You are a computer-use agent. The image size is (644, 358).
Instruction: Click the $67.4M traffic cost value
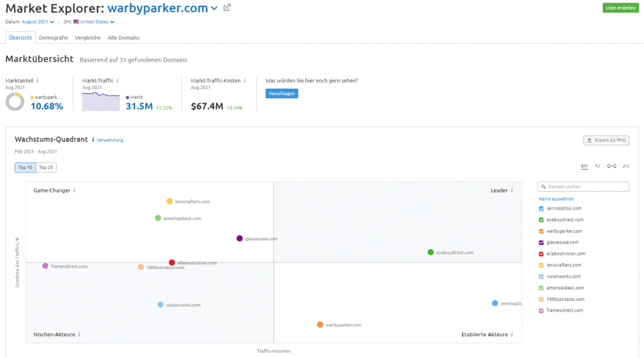(207, 106)
